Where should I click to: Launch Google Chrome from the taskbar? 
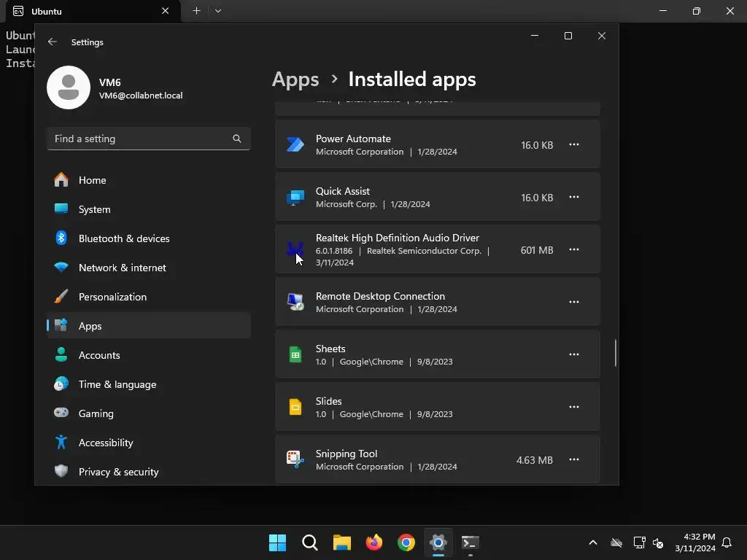tap(406, 542)
